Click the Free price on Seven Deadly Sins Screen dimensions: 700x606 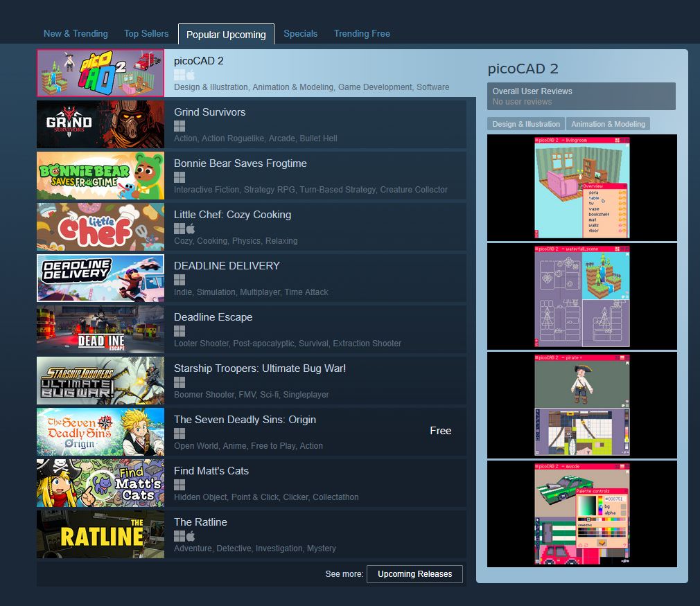(x=441, y=431)
